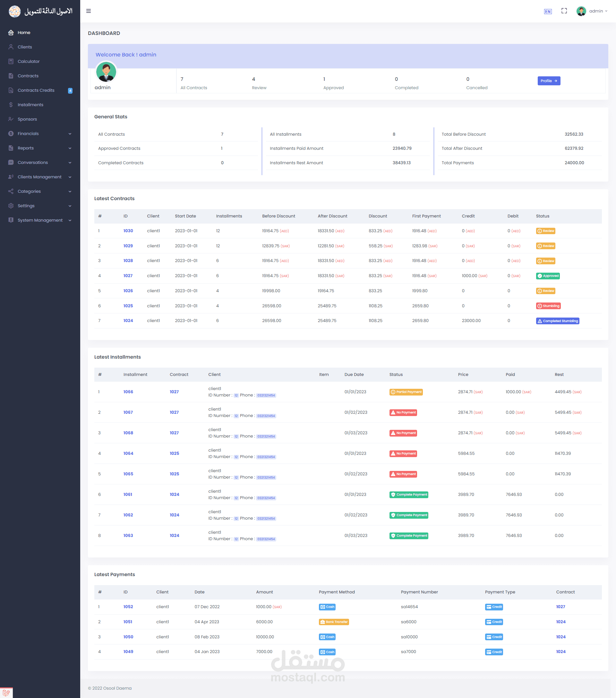Open installment 1068 link
Screen dimensions: 616x698
(128, 433)
